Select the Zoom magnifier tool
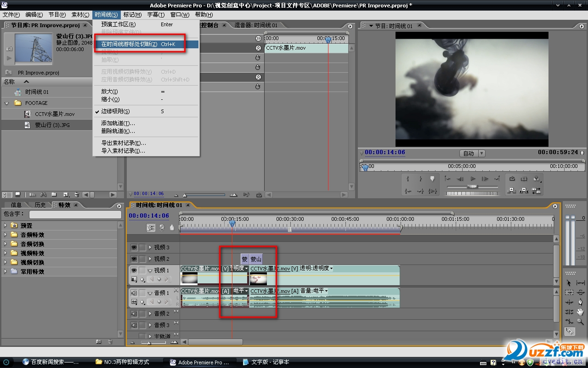The width and height of the screenshot is (588, 368). pos(581,322)
